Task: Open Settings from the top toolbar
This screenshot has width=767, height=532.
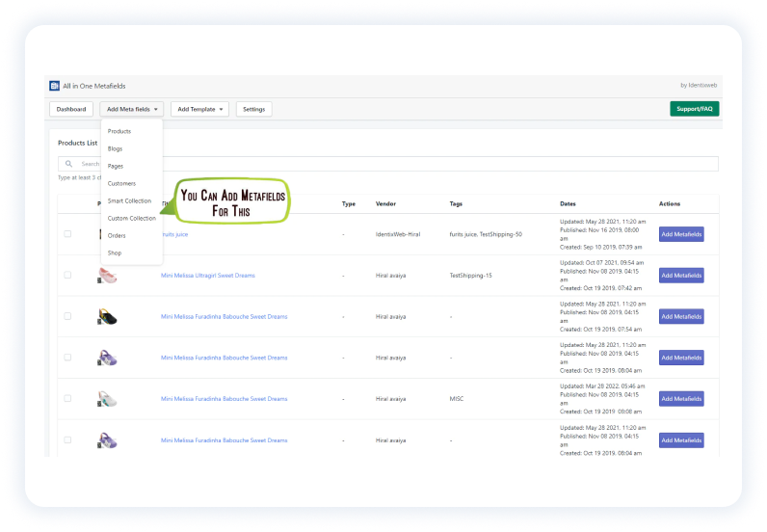Action: pos(253,109)
